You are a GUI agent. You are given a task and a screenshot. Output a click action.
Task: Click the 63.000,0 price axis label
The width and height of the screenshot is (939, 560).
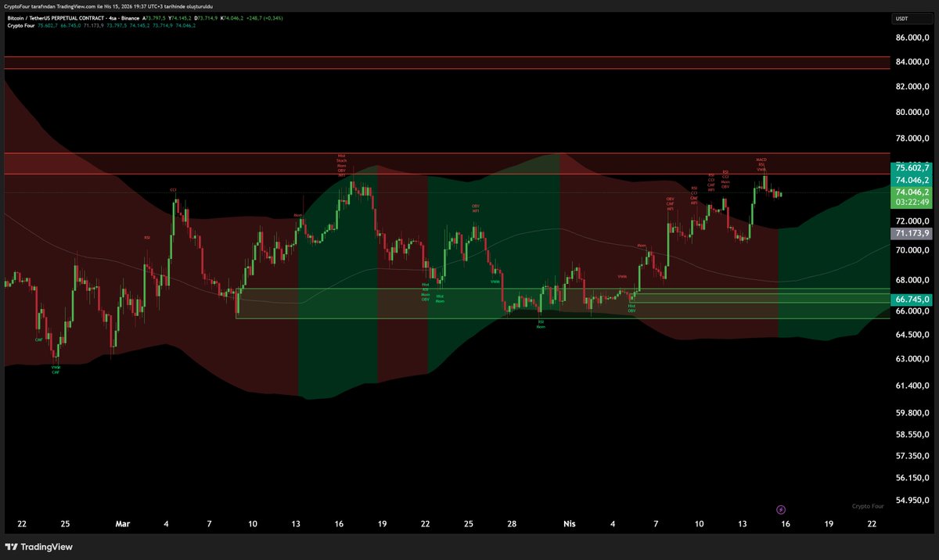(x=912, y=359)
